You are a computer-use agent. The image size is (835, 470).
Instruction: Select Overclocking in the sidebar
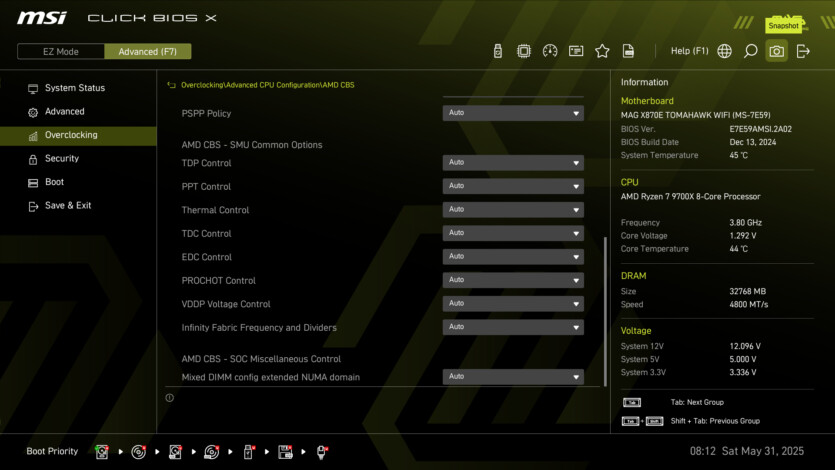78,135
